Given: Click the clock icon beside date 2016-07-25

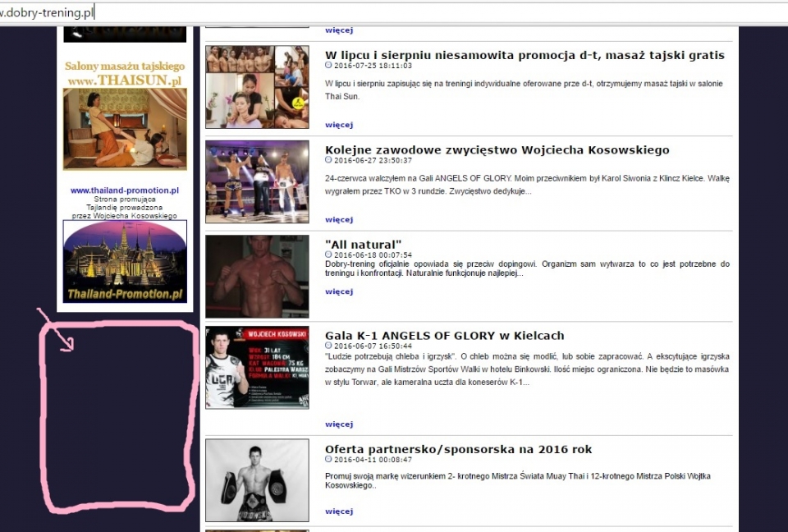Looking at the screenshot, I should tap(328, 65).
